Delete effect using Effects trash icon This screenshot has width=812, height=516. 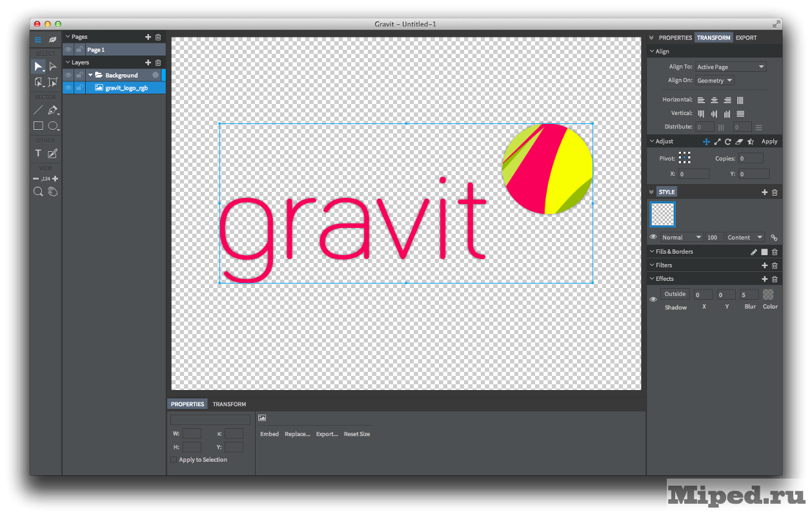775,279
